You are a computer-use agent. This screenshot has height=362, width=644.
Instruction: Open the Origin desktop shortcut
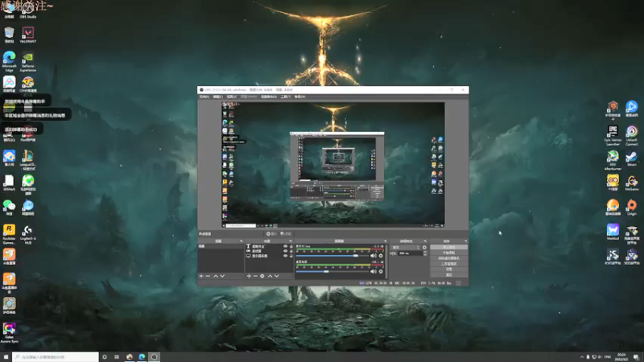coord(632,208)
